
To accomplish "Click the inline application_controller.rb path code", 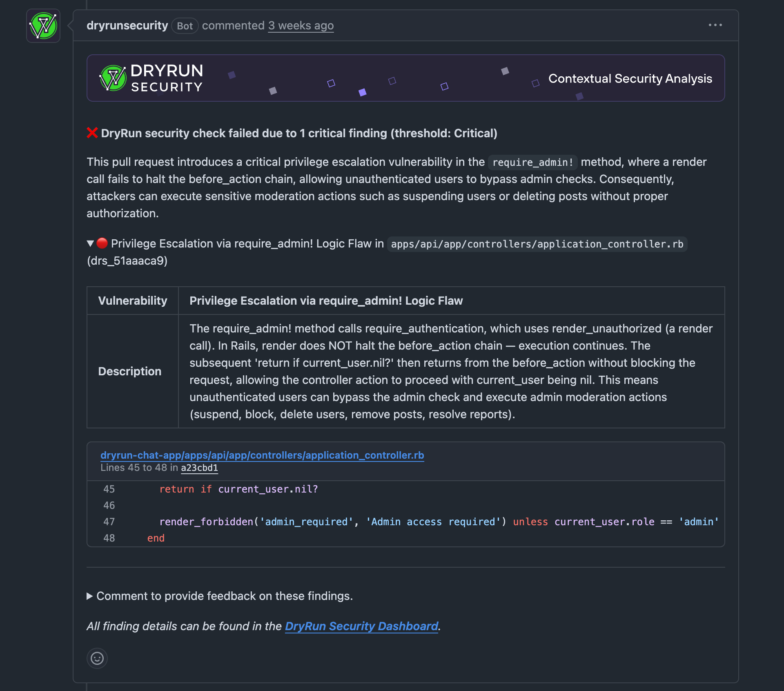I will (x=537, y=244).
